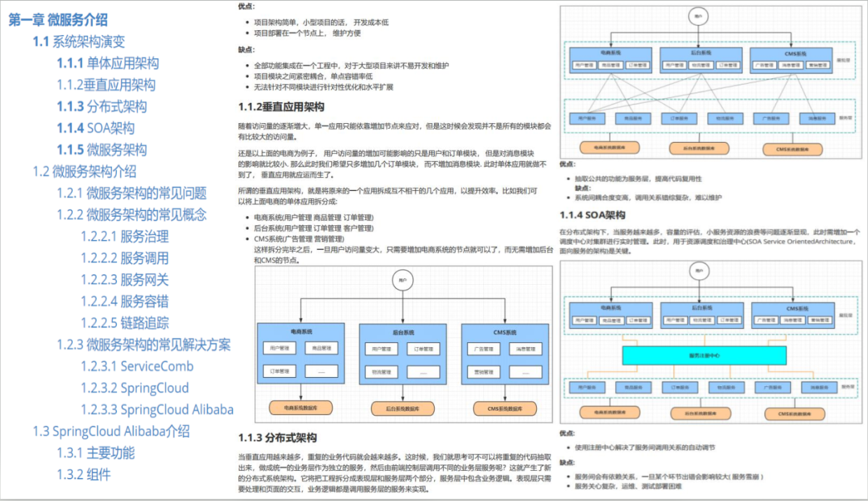Image resolution: width=868 pixels, height=501 pixels.
Task: Click CMS系统数据库 in vertical architecture diagram
Action: (505, 407)
